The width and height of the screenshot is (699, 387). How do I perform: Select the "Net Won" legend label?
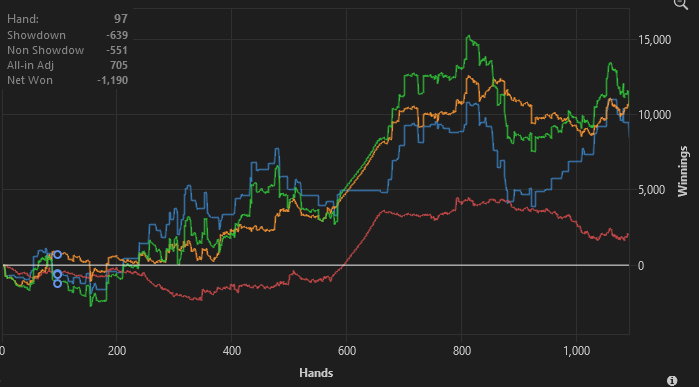tap(29, 80)
